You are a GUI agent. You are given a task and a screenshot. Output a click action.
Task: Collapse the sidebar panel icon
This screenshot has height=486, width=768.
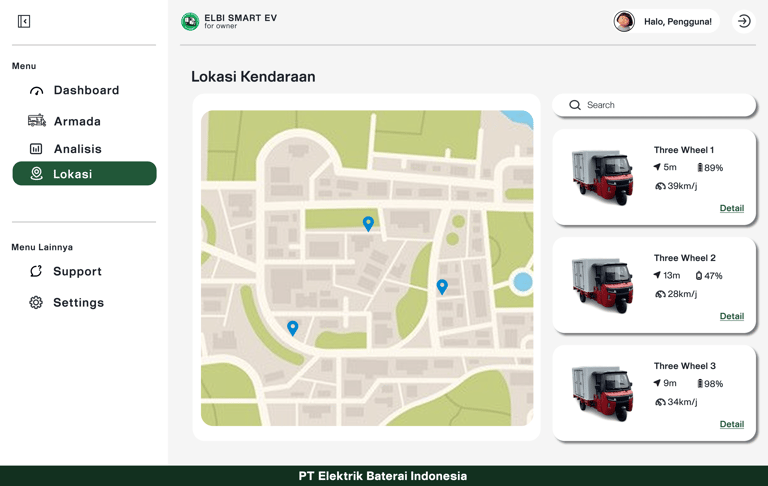tap(24, 21)
